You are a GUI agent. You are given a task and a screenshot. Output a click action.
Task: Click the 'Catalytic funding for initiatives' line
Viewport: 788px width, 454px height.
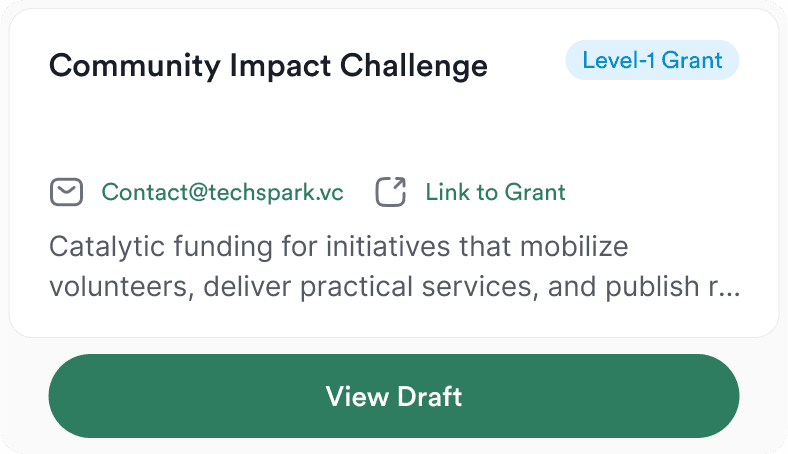339,247
